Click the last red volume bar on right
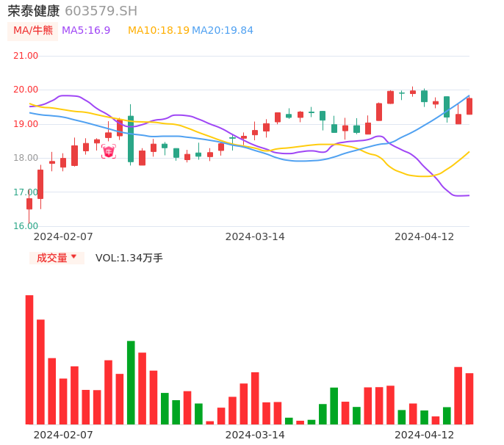Image resolution: width=504 pixels, height=445 pixels. 469,399
